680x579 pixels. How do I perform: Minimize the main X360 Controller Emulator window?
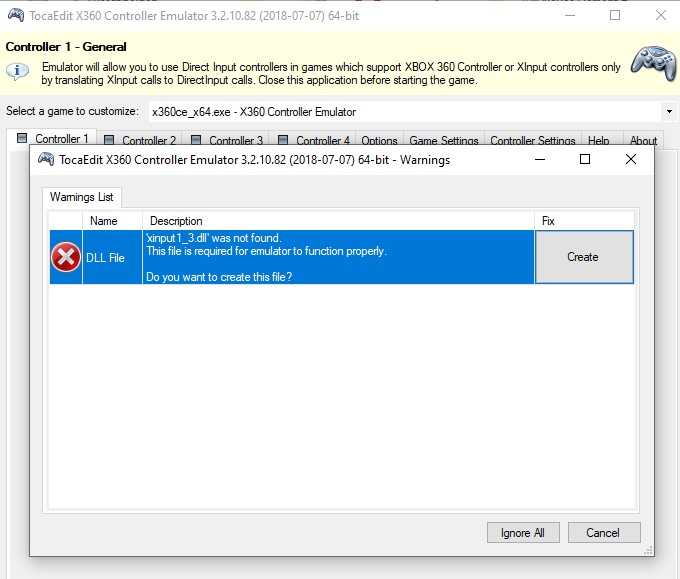point(570,15)
